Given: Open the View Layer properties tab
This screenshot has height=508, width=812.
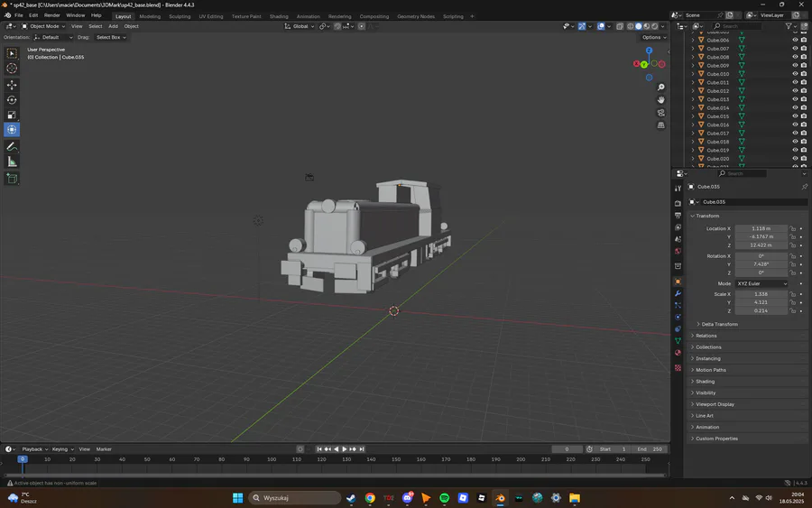Looking at the screenshot, I should pos(678,227).
